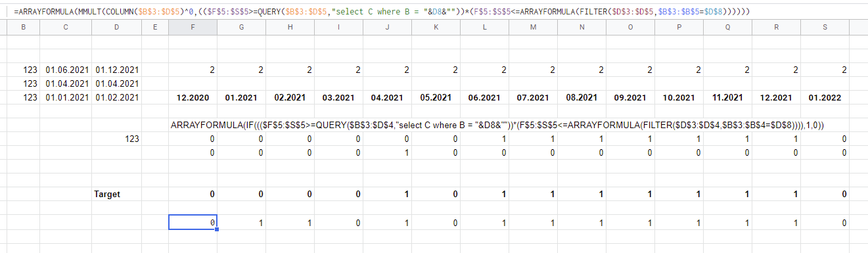
Task: Select column E header
Action: coord(154,27)
